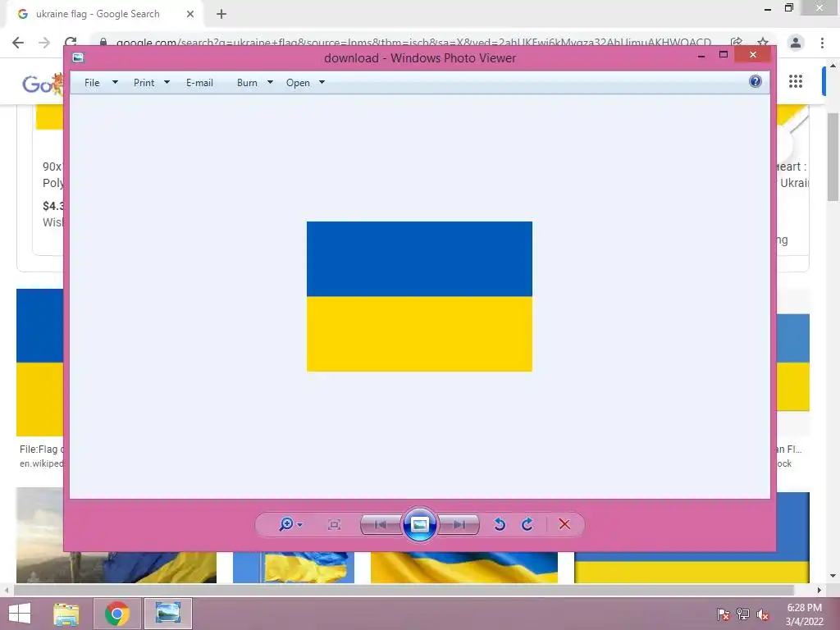Click the Photo Viewer taskbar icon
840x630 pixels.
[x=167, y=614]
